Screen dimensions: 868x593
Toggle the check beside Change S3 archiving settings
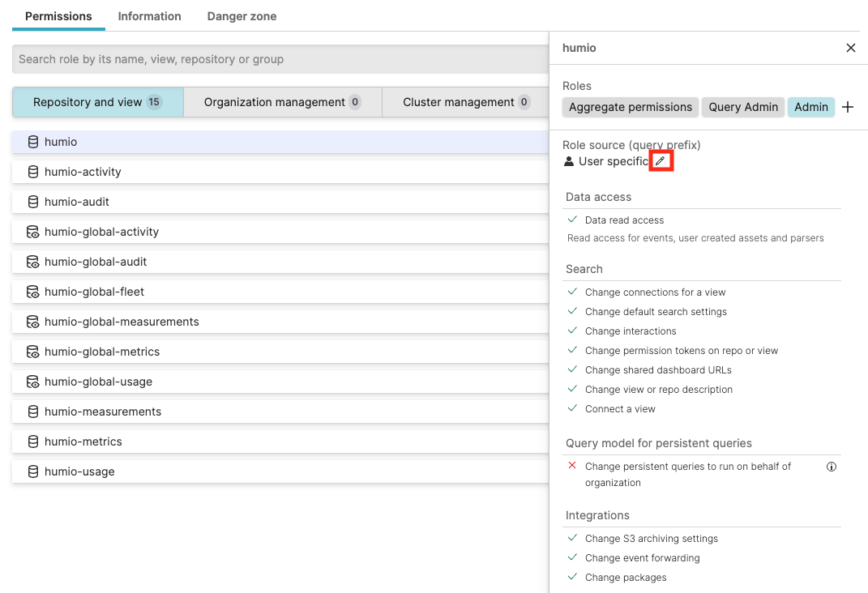click(572, 538)
